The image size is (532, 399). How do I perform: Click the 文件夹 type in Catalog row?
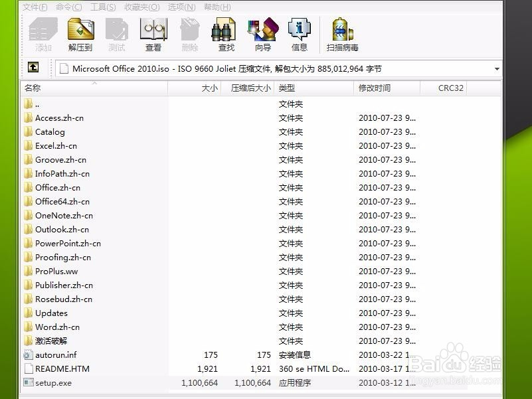point(291,131)
